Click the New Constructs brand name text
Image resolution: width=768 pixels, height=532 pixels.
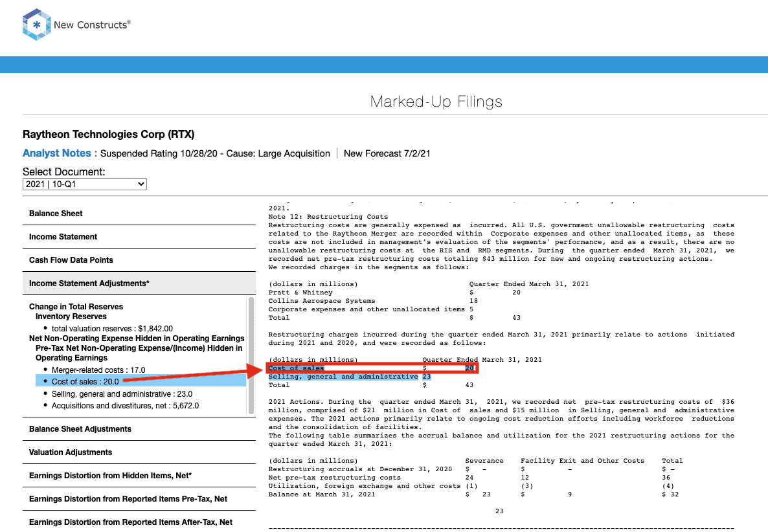[92, 25]
